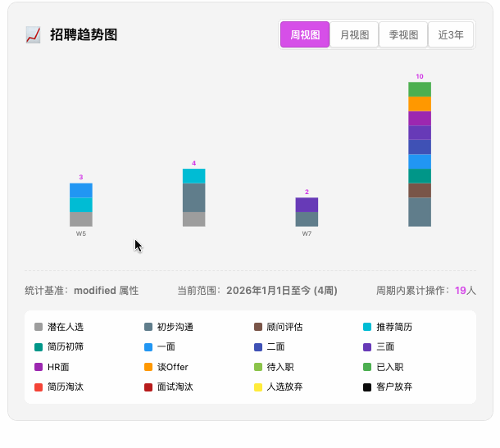The width and height of the screenshot is (500, 448).
Task: Switch to 周视图 tab
Action: pos(304,35)
